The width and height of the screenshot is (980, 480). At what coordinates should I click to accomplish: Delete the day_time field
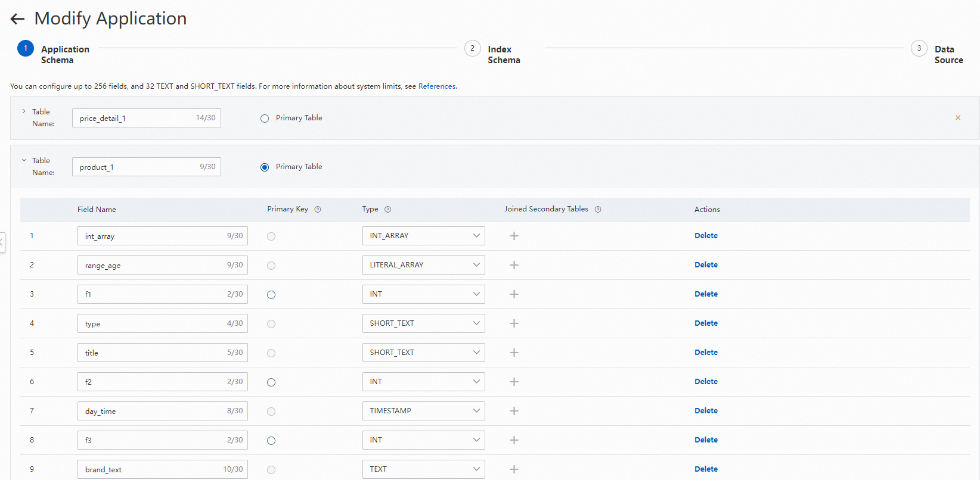(706, 411)
